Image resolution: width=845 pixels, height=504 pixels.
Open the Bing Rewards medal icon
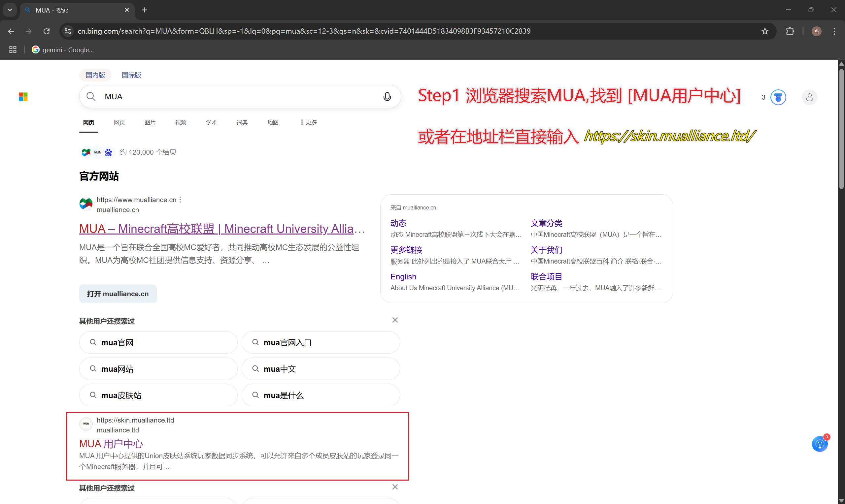tap(778, 98)
